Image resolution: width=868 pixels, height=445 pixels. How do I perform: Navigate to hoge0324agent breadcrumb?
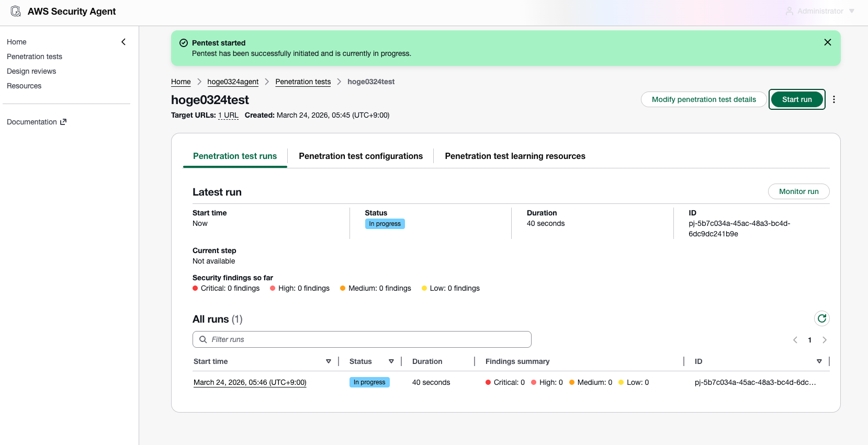pos(233,82)
